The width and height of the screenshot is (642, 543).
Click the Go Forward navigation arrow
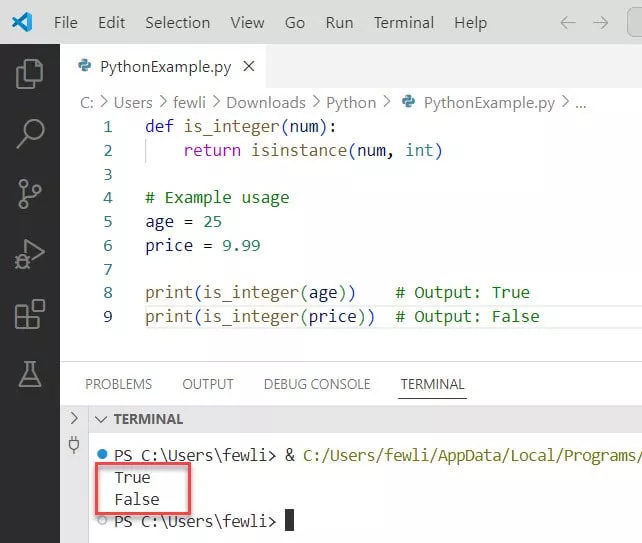pos(600,22)
